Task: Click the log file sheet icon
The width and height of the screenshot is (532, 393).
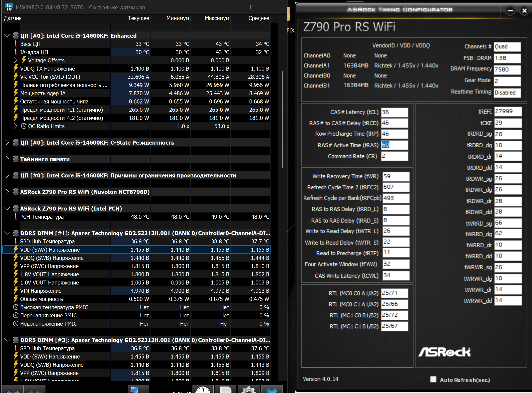Action: (x=225, y=389)
